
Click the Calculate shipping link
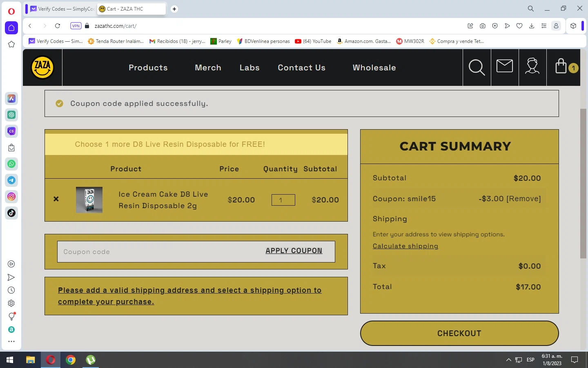405,246
